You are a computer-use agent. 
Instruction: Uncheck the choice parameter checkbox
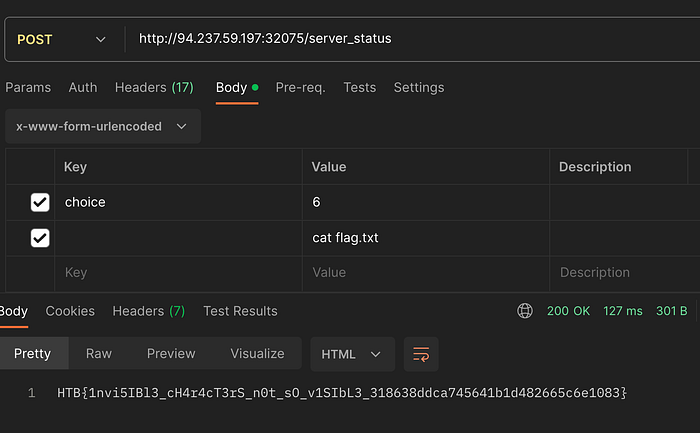click(40, 202)
